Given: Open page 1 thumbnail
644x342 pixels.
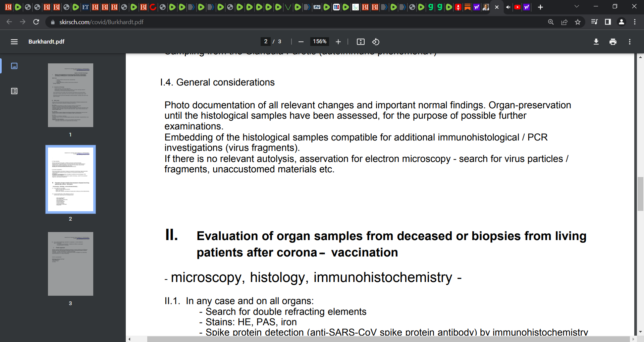Looking at the screenshot, I should [x=70, y=95].
